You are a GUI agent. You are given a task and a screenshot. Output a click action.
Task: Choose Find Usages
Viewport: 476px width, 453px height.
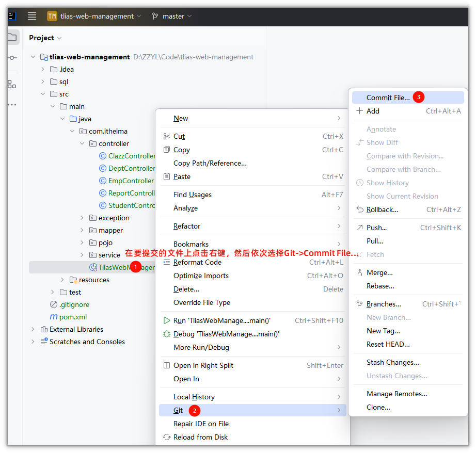tap(252, 195)
